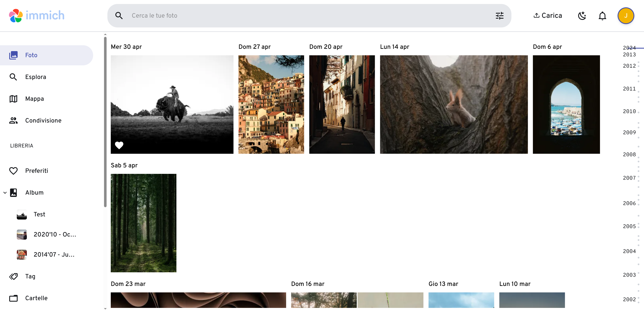Screen dimensions: 644x310
Task: Open Preferiti favorites page
Action: (37, 171)
